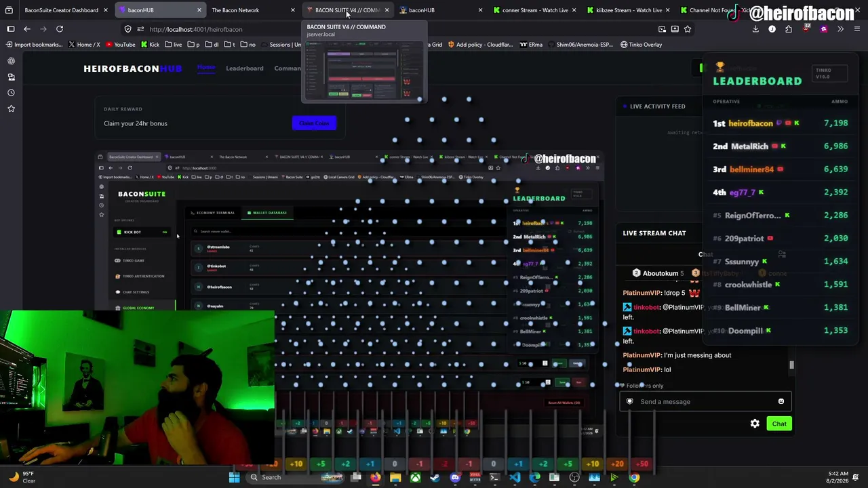Viewport: 868px width, 488px height.
Task: Open Microsoft Edge from the taskbar
Action: pos(534,477)
